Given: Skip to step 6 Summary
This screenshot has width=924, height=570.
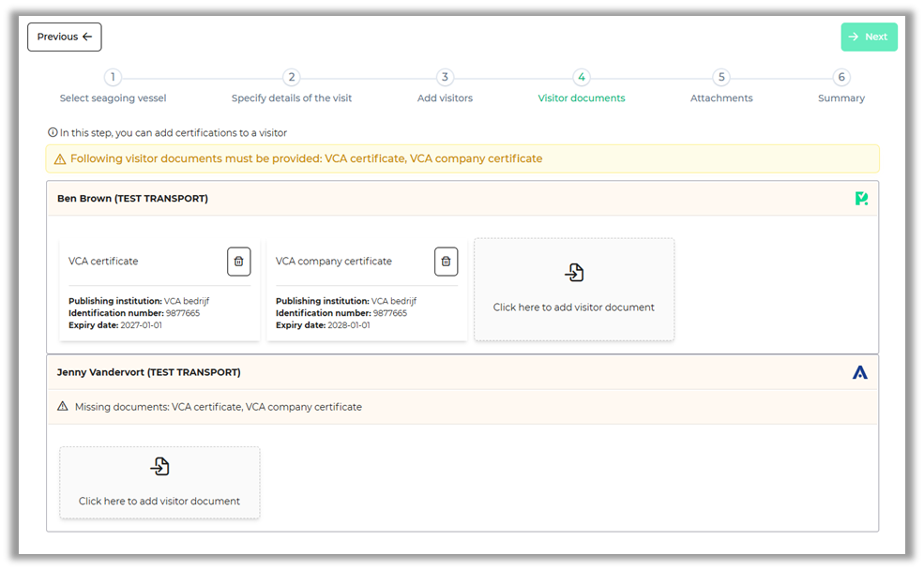Looking at the screenshot, I should (x=841, y=78).
